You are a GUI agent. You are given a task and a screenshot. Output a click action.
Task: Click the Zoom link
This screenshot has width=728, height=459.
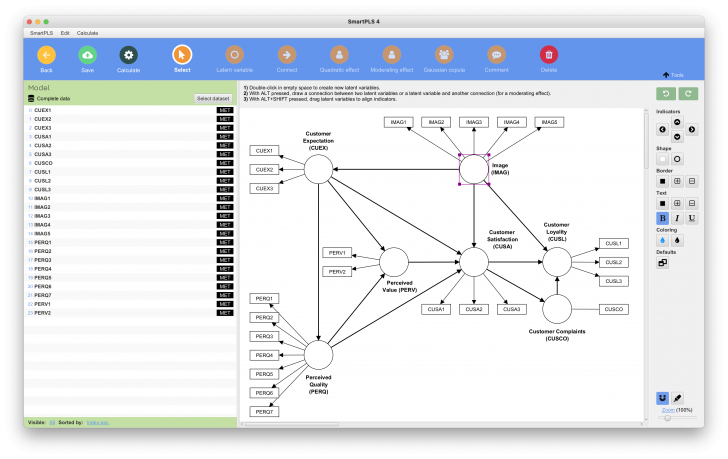tap(668, 410)
